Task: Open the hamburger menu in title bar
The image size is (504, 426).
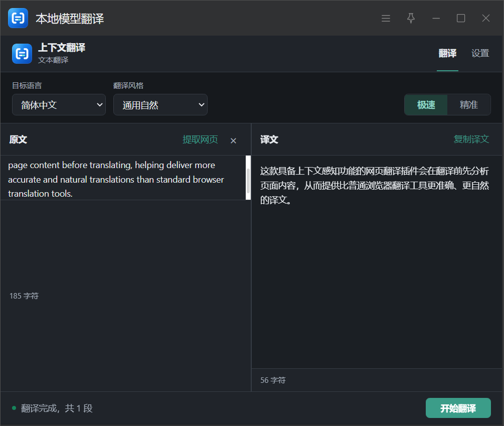Action: pyautogui.click(x=386, y=19)
